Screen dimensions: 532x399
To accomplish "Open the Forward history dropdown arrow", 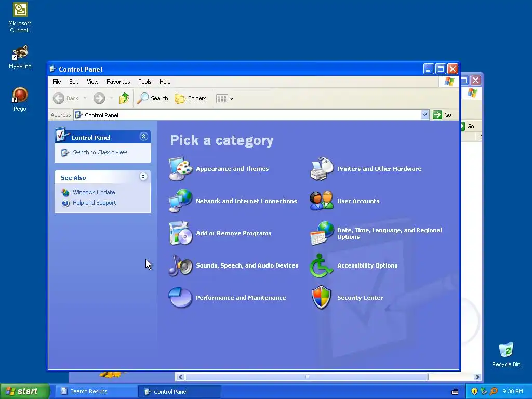I will pos(111,98).
